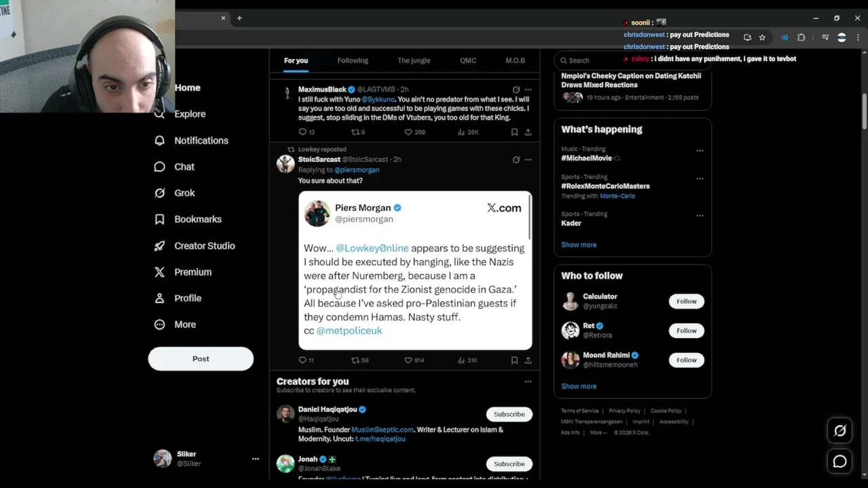Open Grok explain icon on MaximusBlack post
Viewport: 868px width, 488px height.
(x=516, y=89)
